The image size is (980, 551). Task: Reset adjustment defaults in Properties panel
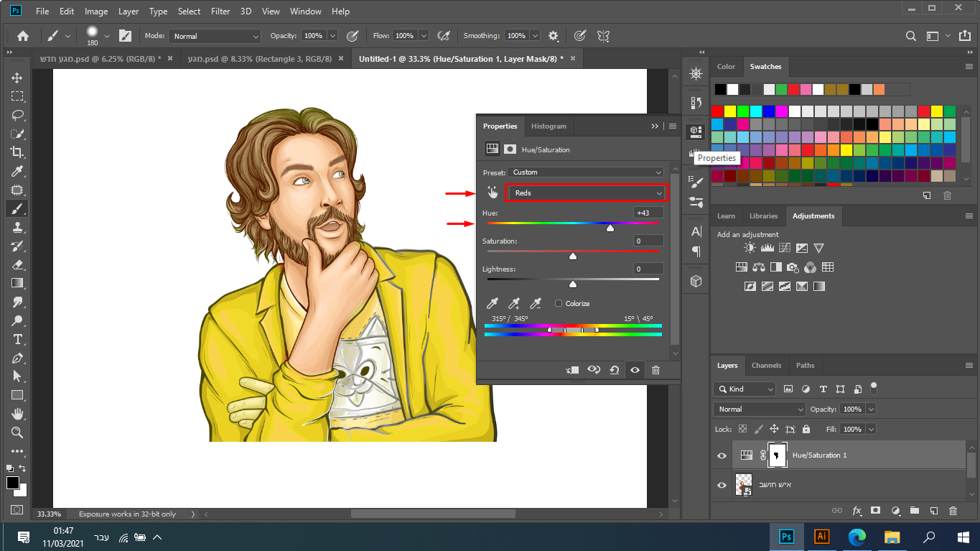pyautogui.click(x=615, y=370)
